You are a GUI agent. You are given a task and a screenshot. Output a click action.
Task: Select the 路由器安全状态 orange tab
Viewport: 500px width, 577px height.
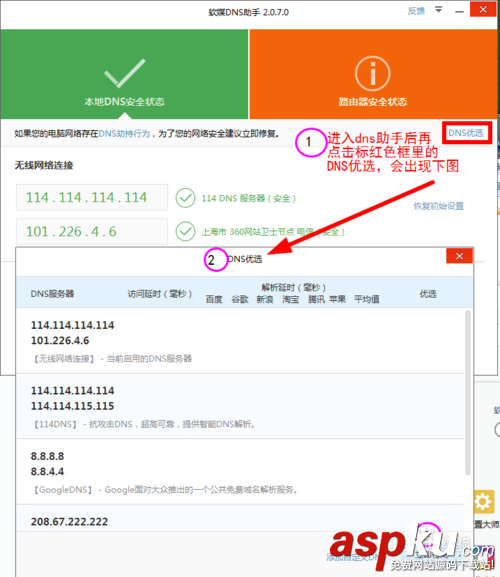click(x=373, y=74)
